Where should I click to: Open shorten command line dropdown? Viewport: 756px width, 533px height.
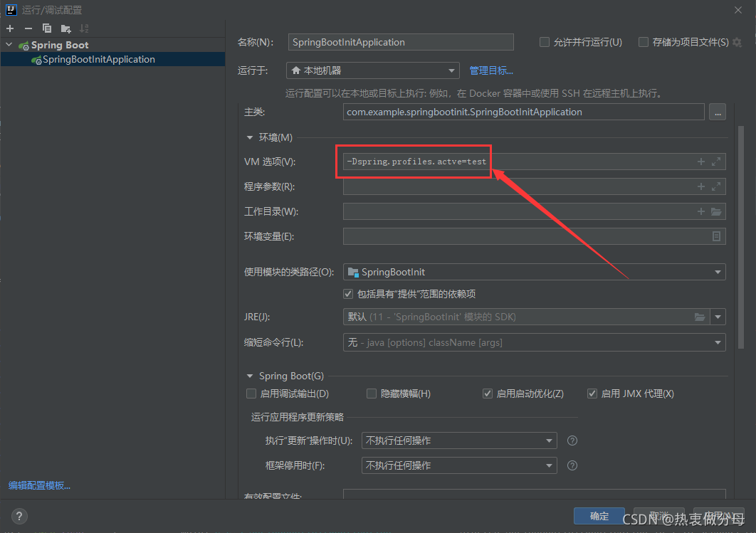534,343
